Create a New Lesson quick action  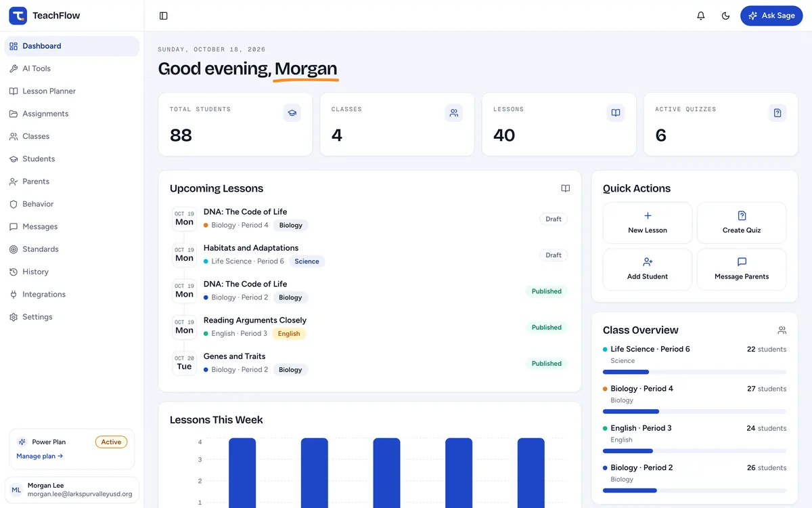(x=648, y=223)
